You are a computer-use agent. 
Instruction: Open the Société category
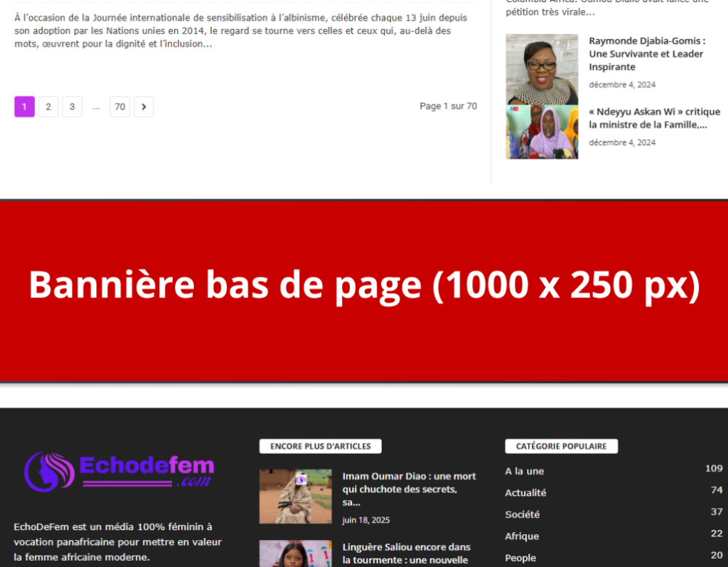pyautogui.click(x=522, y=514)
